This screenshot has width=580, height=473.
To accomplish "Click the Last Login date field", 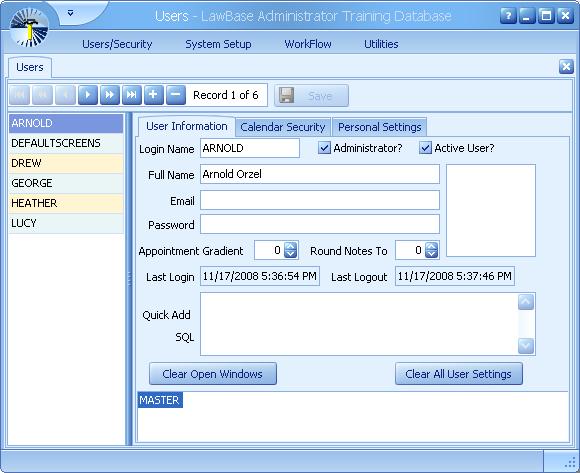I will pyautogui.click(x=260, y=276).
